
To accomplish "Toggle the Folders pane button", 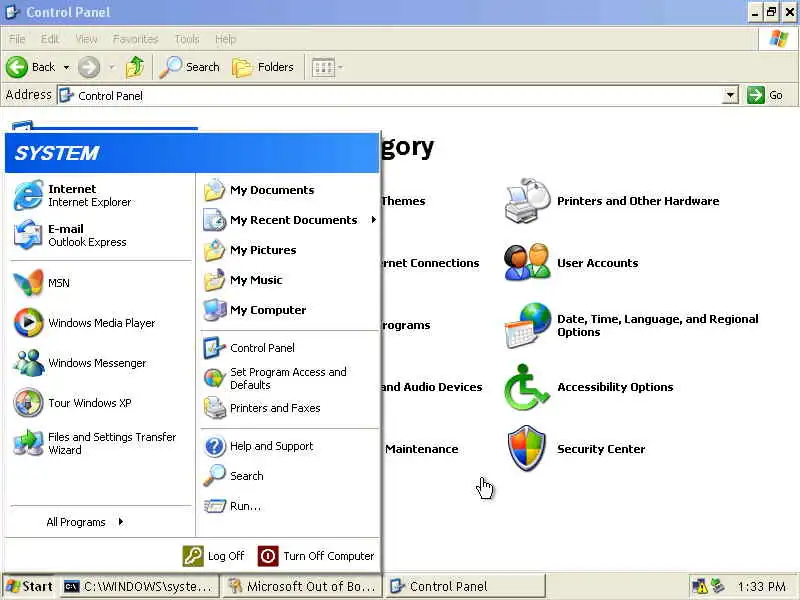I will [263, 67].
